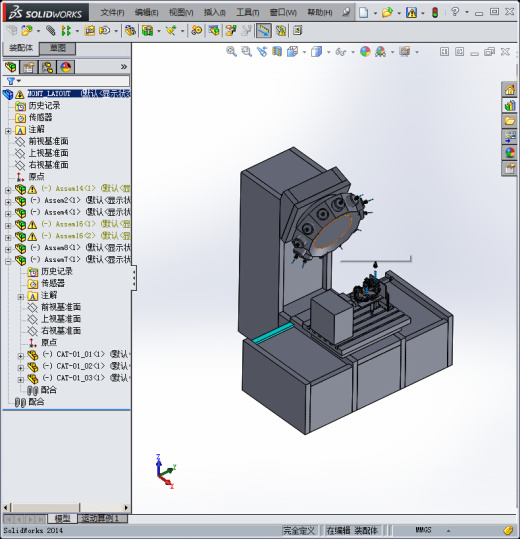Image resolution: width=520 pixels, height=539 pixels.
Task: Click the Zoom to Fit magnifier icon
Action: click(x=231, y=52)
